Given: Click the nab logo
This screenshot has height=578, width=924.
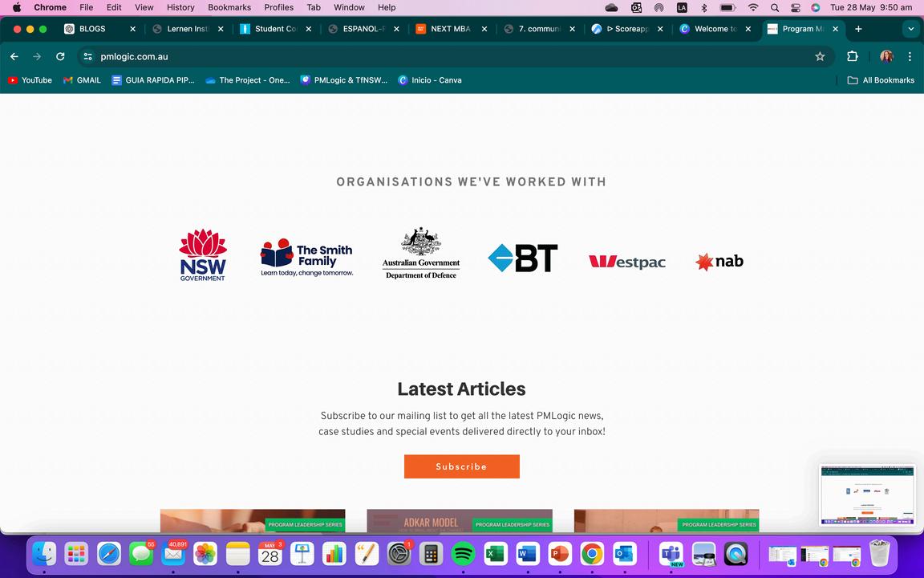Looking at the screenshot, I should (x=719, y=261).
